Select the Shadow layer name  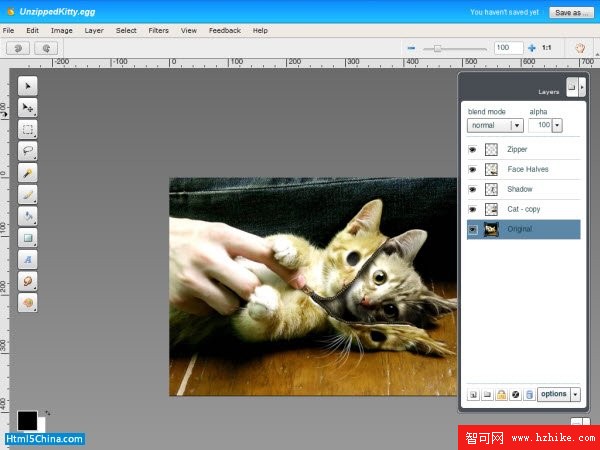tap(520, 189)
